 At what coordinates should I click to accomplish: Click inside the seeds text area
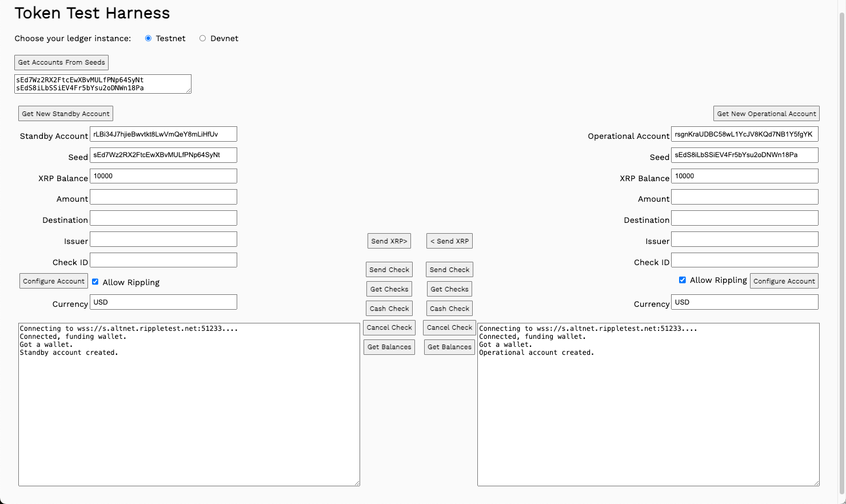pos(103,84)
